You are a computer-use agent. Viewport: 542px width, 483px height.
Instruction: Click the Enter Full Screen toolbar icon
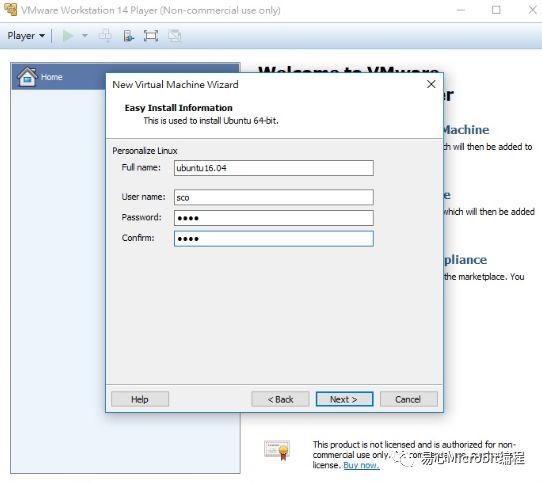pyautogui.click(x=151, y=36)
